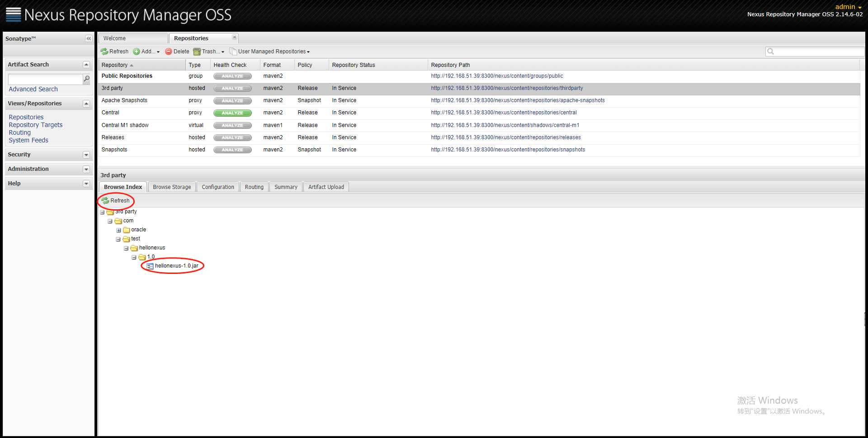
Task: Open the central repository URL
Action: click(504, 113)
